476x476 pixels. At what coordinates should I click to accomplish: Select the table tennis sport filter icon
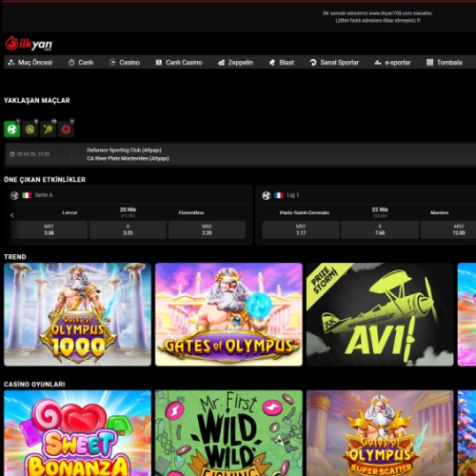point(48,129)
